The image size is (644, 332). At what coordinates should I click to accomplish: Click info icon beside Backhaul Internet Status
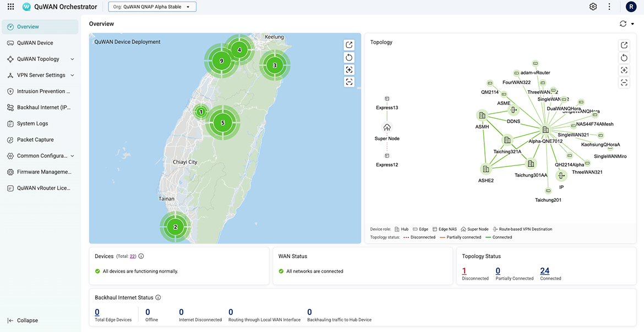point(158,297)
